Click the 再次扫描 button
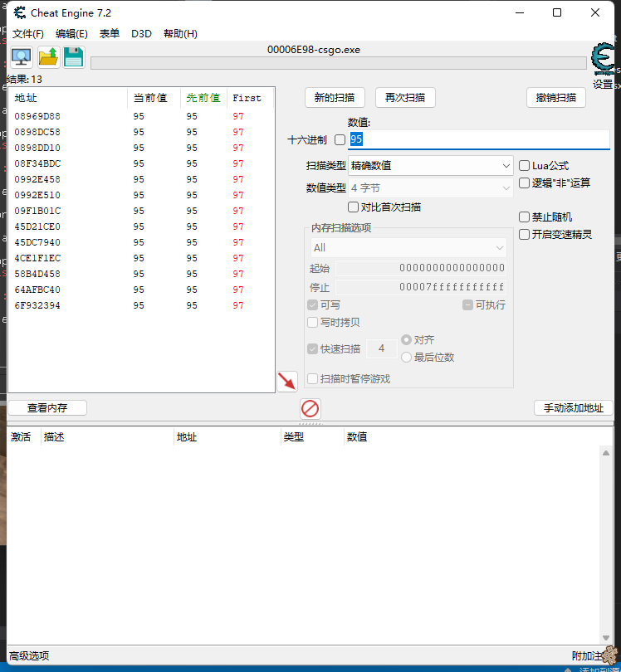The width and height of the screenshot is (621, 672). 405,98
